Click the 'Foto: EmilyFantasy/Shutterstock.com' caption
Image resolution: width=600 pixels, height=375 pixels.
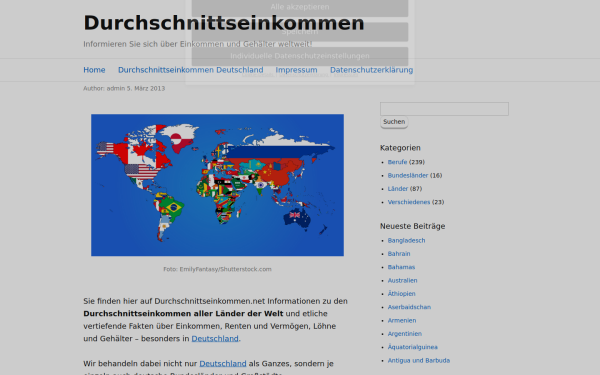coord(217,269)
